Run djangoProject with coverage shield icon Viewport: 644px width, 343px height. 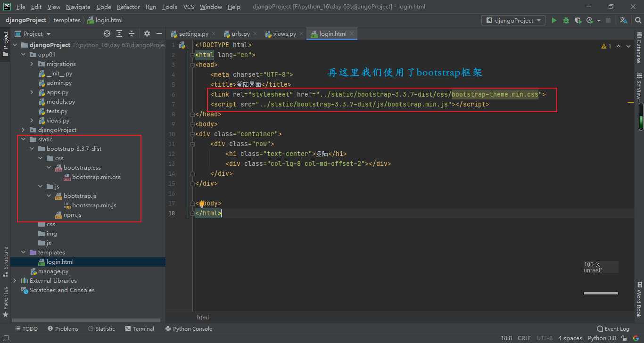click(x=578, y=20)
